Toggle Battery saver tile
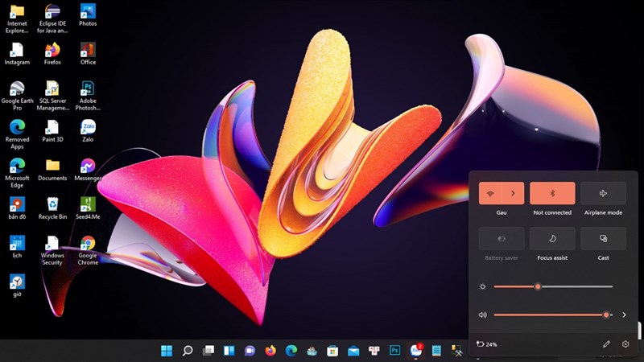644x362 pixels. pos(502,238)
